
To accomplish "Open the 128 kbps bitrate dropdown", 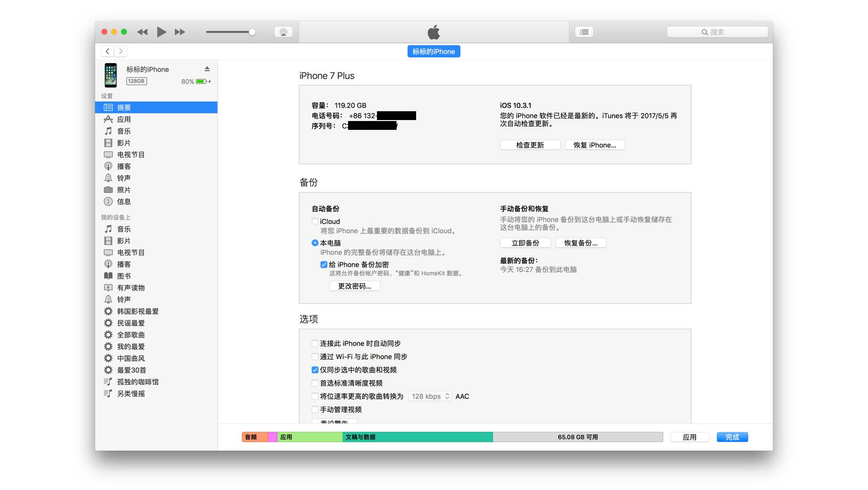I will point(430,396).
